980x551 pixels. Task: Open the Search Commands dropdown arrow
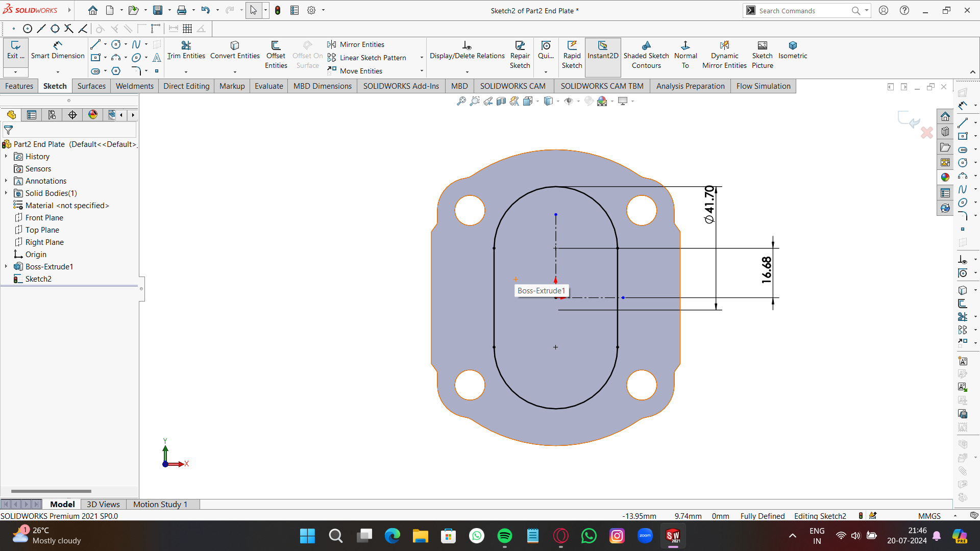coord(866,10)
